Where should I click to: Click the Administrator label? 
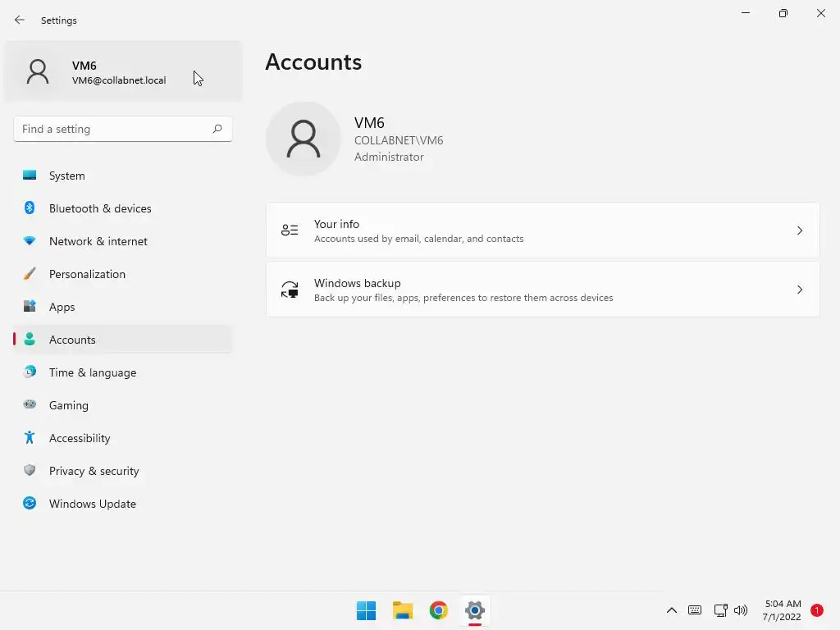coord(389,157)
